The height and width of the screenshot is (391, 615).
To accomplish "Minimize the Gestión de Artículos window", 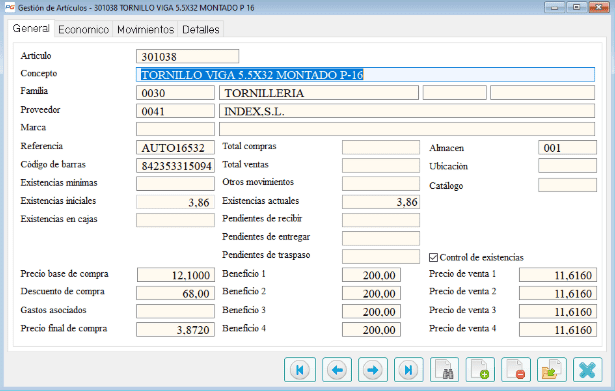I will [555, 7].
